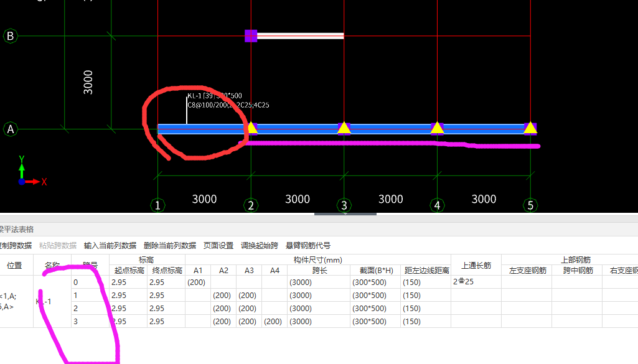Select span number 2 row cell
This screenshot has height=364, width=638.
90,308
